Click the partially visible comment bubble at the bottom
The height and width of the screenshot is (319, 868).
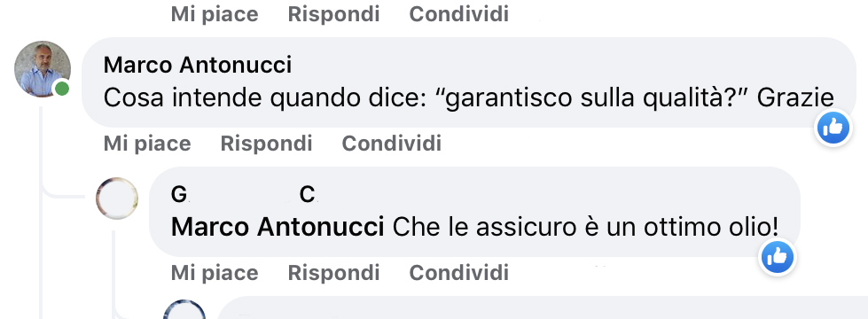(x=543, y=308)
